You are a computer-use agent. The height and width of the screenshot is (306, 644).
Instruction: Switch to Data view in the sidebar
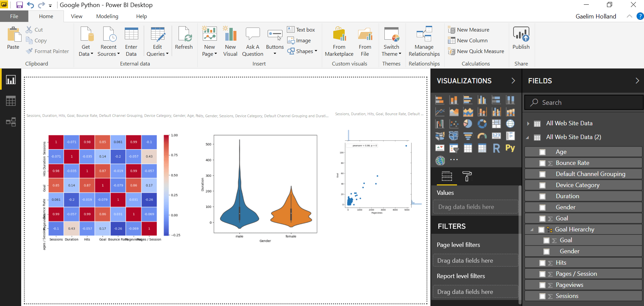pos(11,101)
